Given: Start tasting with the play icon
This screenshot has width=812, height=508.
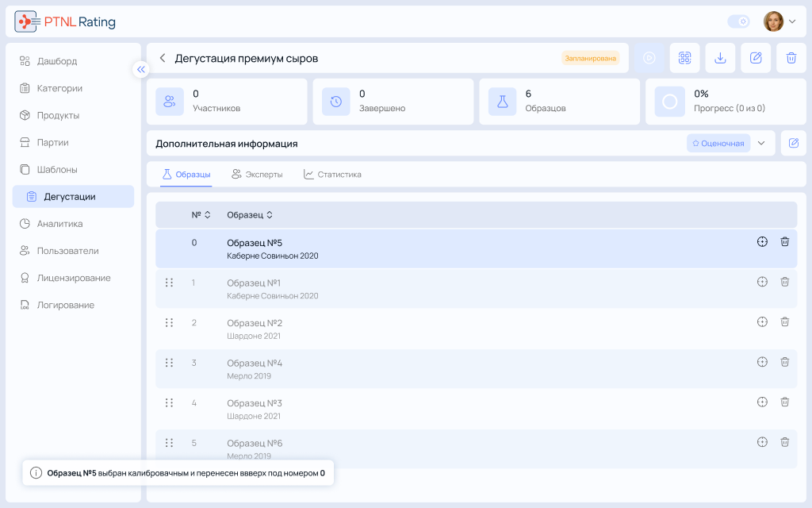Looking at the screenshot, I should pyautogui.click(x=649, y=58).
